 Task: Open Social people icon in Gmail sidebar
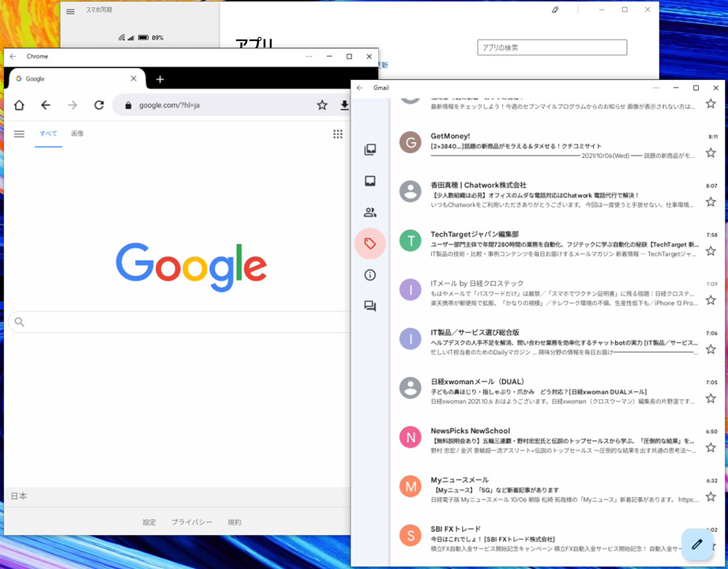pyautogui.click(x=370, y=213)
